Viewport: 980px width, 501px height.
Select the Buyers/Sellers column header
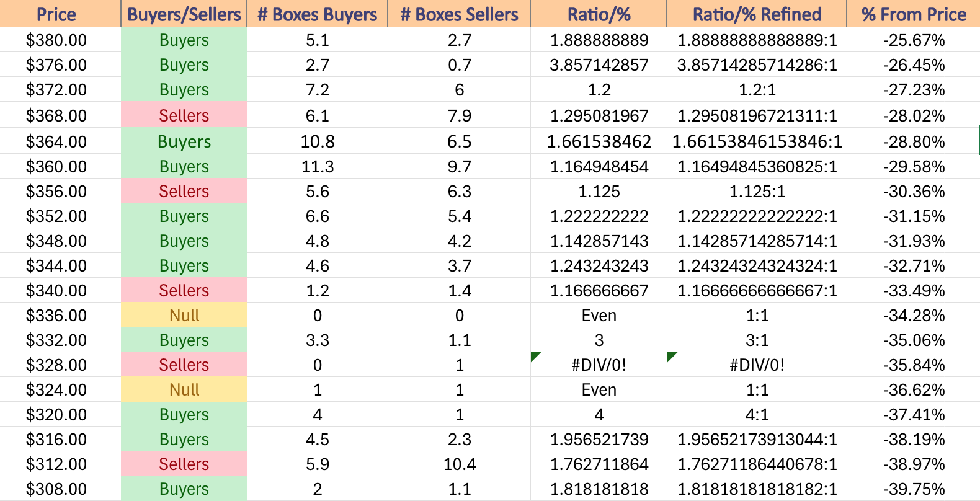184,14
